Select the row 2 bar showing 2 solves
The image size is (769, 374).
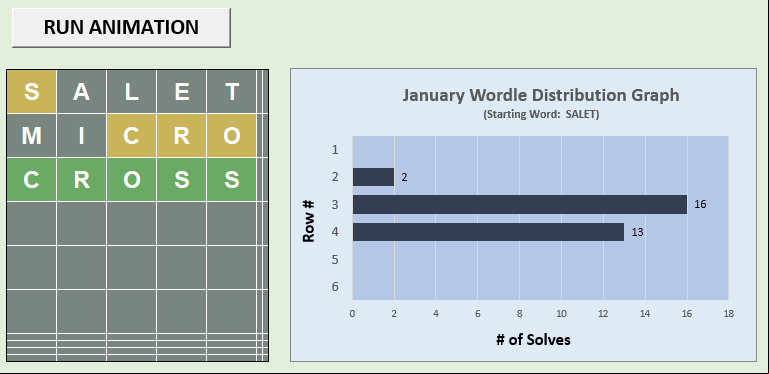[x=373, y=177]
